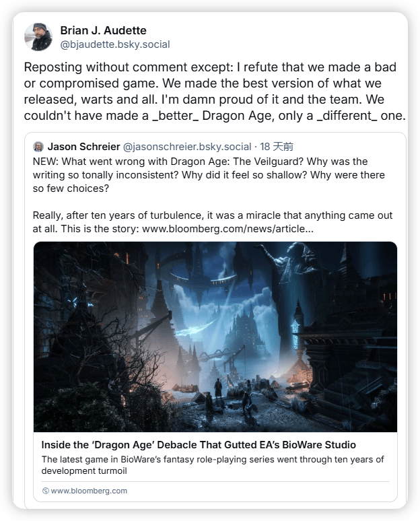Screen dimensions: 420x521
Task: Open the '18 天前' post timestamp
Action: [277, 147]
